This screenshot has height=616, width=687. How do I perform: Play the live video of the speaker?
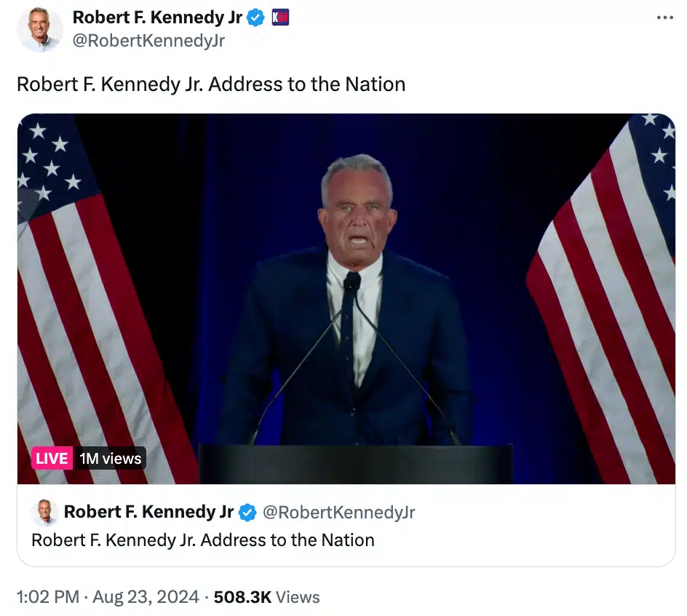346,299
